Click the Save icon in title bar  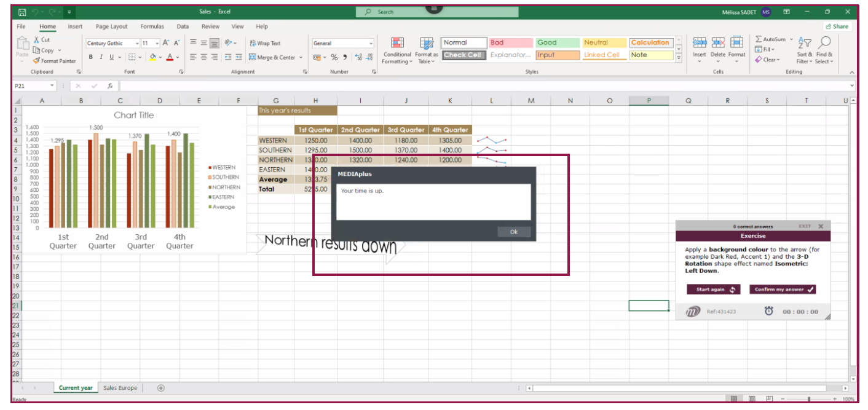(x=22, y=12)
